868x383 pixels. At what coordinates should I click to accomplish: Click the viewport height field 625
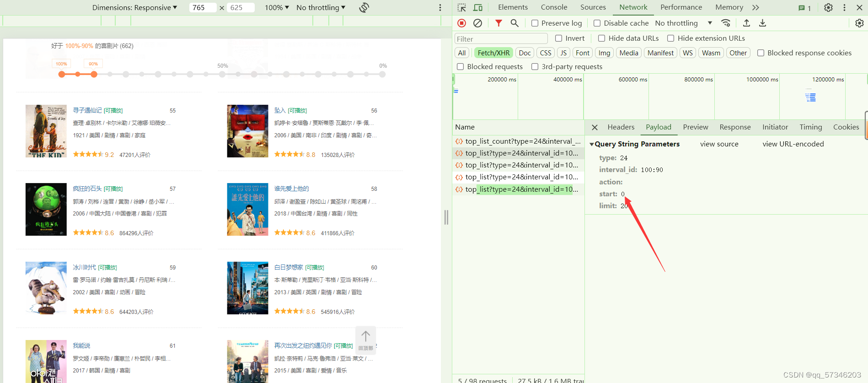(241, 7)
